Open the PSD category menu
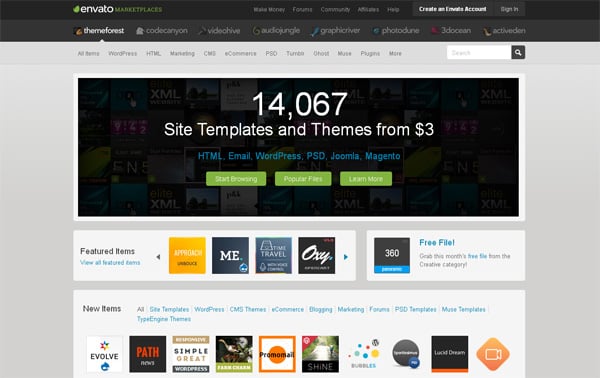 pyautogui.click(x=271, y=54)
